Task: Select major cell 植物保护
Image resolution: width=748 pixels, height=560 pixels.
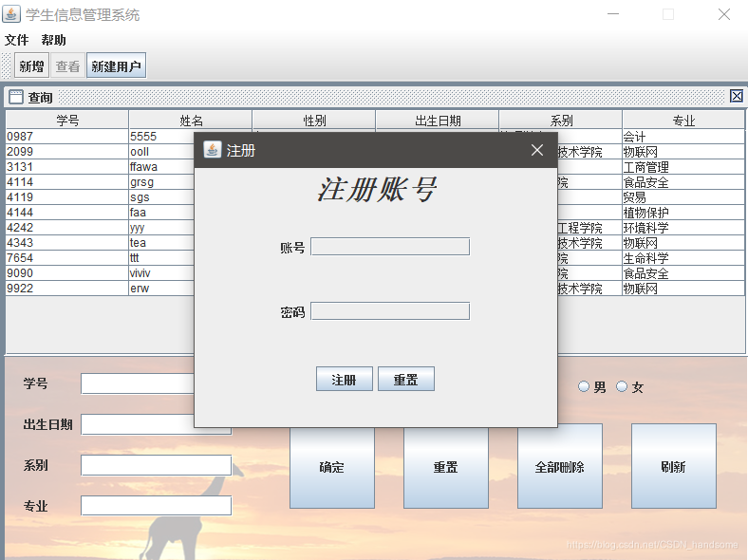Action: point(683,213)
